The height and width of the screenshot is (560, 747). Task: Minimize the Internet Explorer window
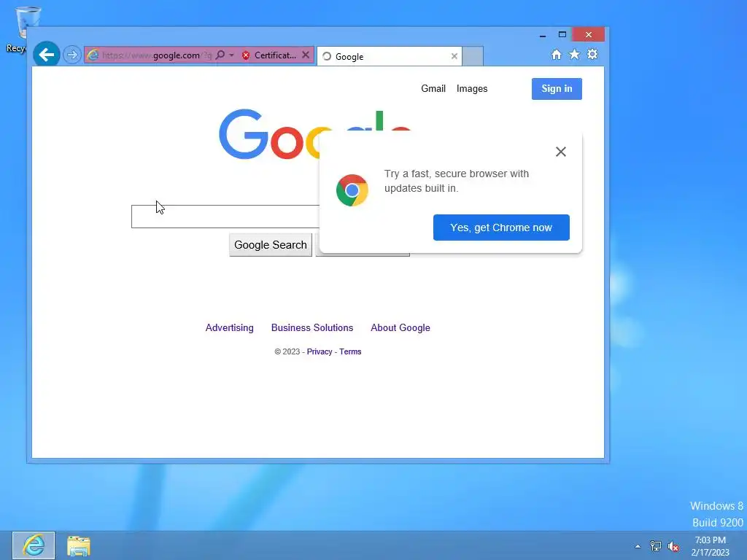point(543,35)
